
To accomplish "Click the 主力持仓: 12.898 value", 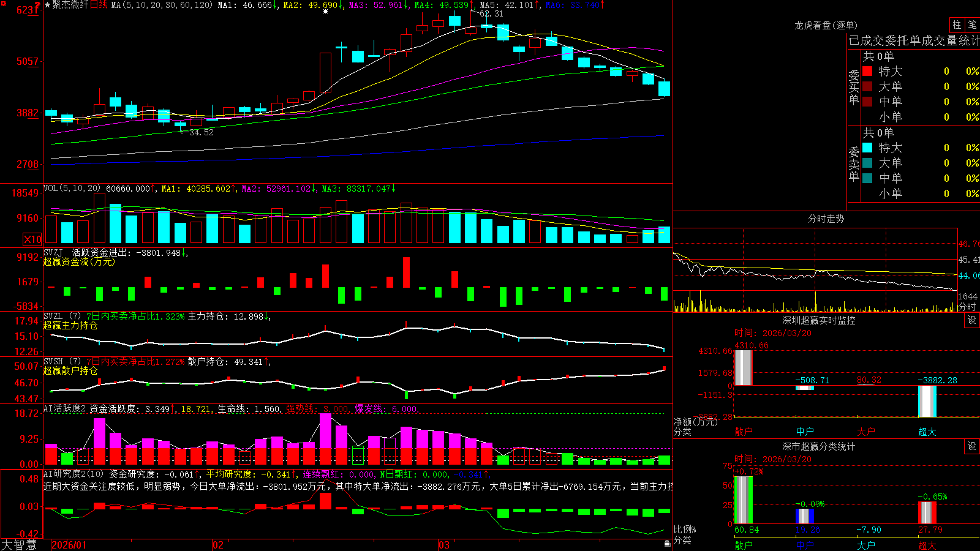I will 225,317.
